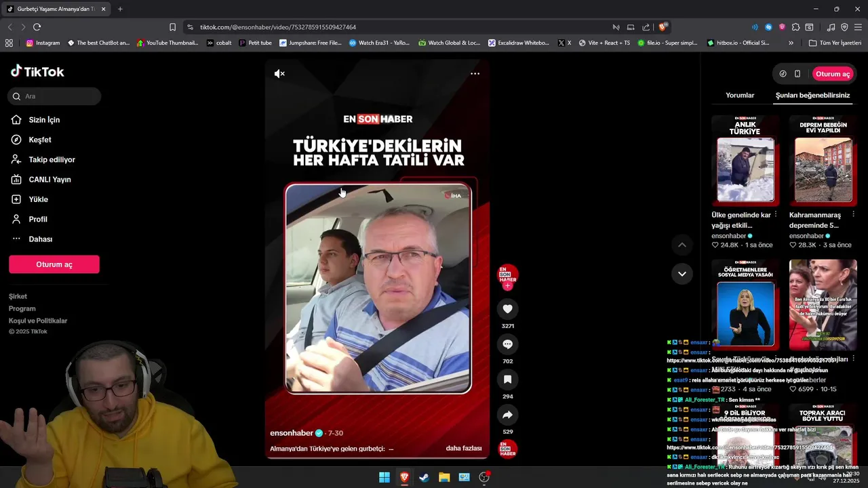The image size is (868, 488).
Task: Click the share icon in the address bar
Action: (646, 27)
